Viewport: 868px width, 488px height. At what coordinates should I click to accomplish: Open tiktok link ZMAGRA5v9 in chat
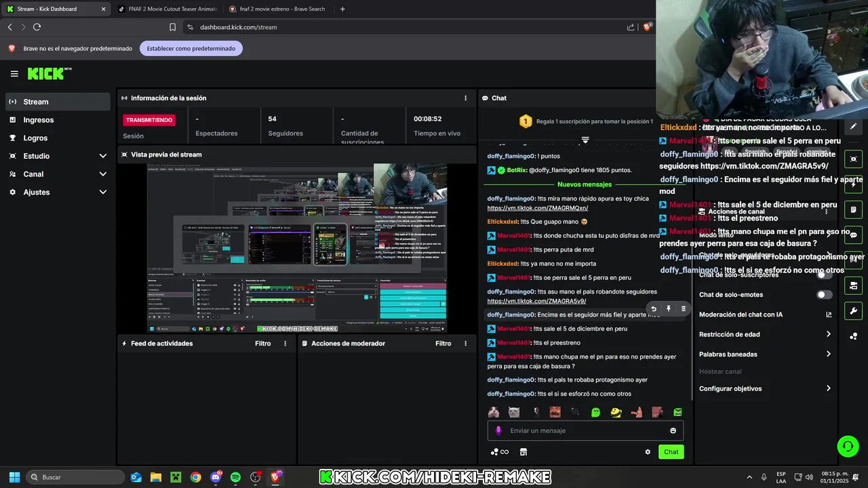536,301
